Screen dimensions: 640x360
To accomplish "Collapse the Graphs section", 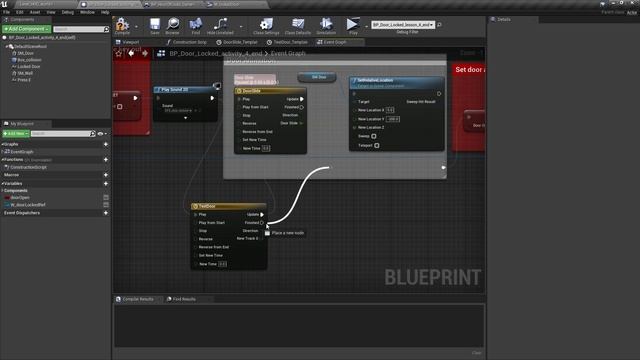I will [2, 144].
